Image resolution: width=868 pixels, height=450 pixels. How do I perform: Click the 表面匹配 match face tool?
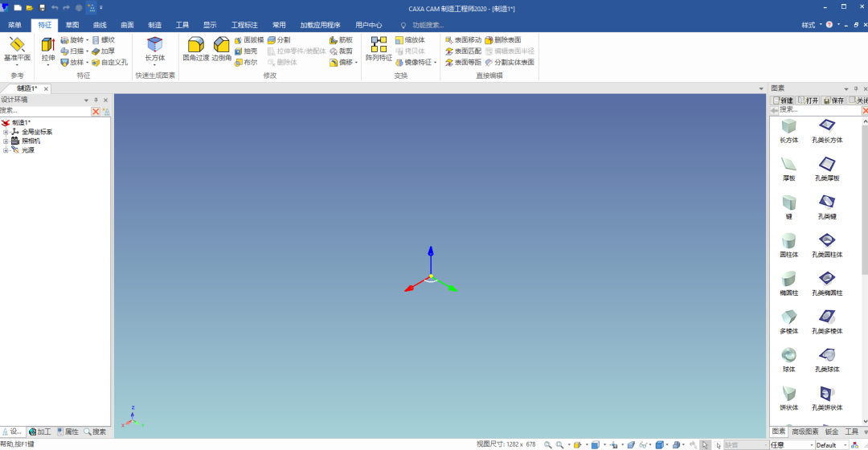coord(464,51)
